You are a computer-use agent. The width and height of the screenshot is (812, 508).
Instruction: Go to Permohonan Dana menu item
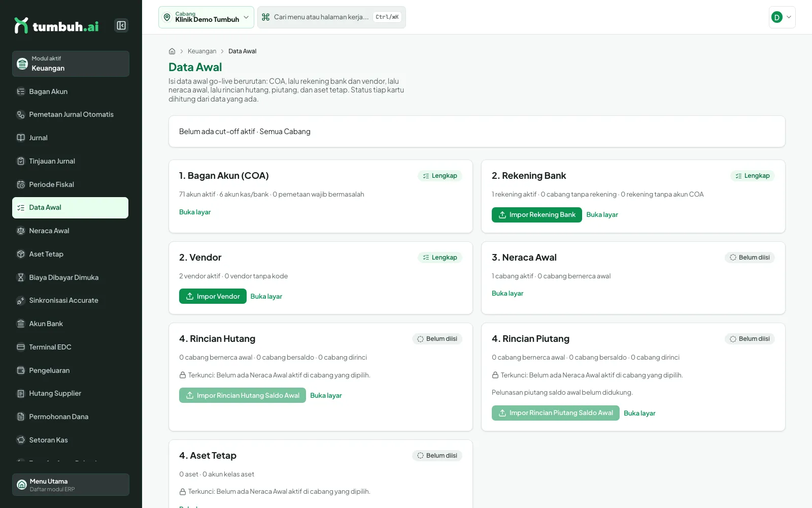(x=70, y=417)
